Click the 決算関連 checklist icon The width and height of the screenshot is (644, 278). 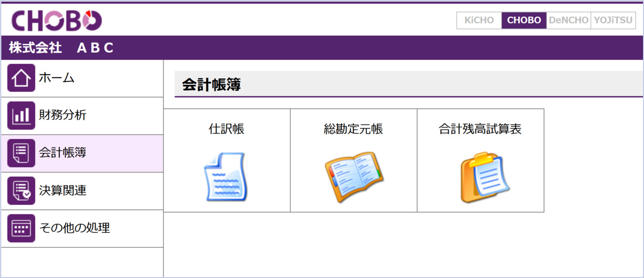pos(21,191)
